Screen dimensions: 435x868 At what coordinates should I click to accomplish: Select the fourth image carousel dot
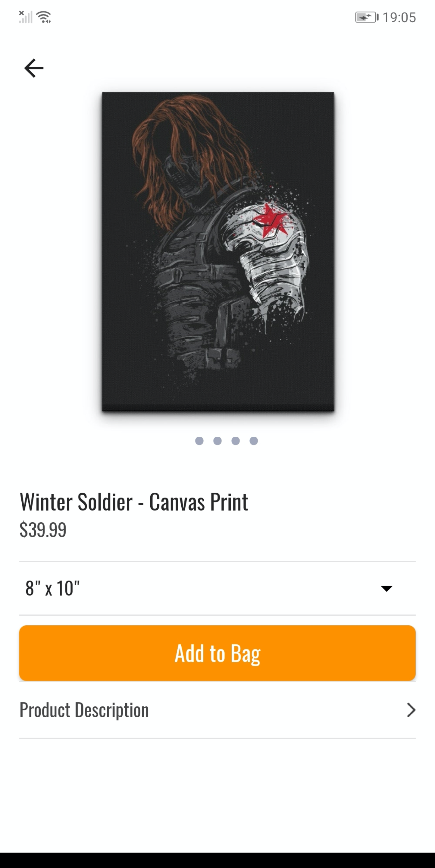(x=254, y=441)
